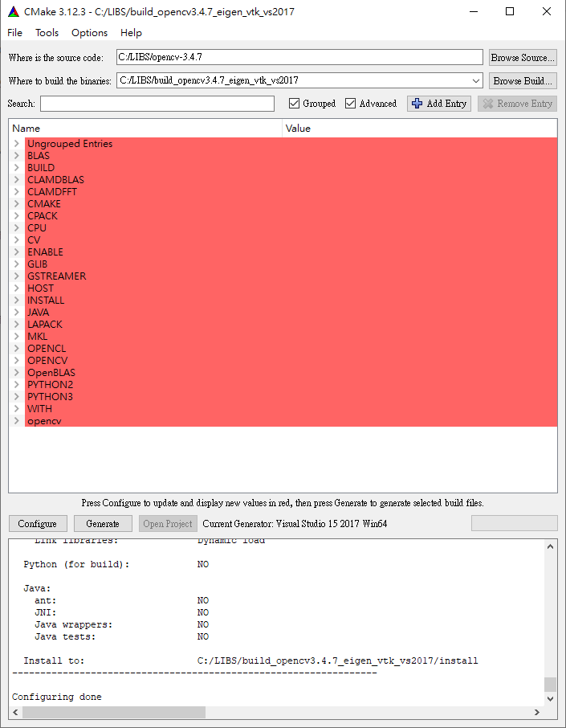The image size is (566, 728).
Task: Expand the HOST group
Action: tap(16, 288)
